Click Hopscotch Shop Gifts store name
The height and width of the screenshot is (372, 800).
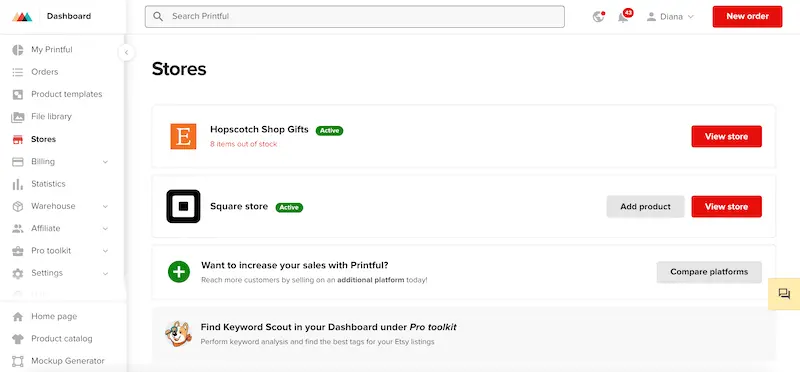click(259, 130)
